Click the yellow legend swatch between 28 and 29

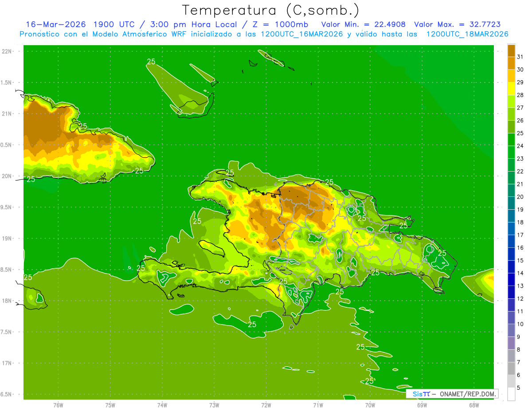[x=511, y=89]
